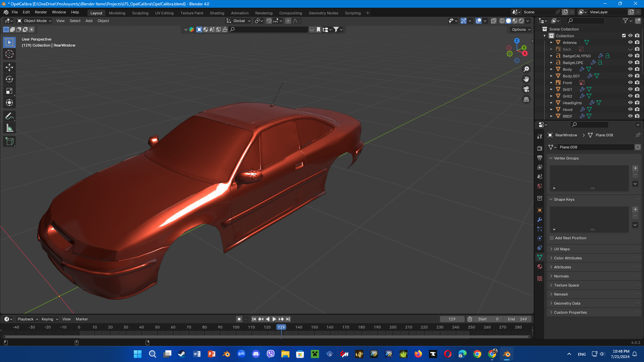Select the Annotate pencil tool
The image size is (644, 362).
(x=9, y=116)
